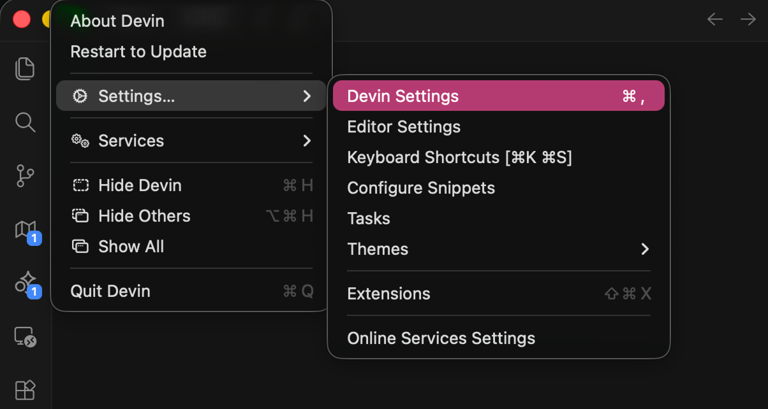Open the Explorer files icon in sidebar

25,69
